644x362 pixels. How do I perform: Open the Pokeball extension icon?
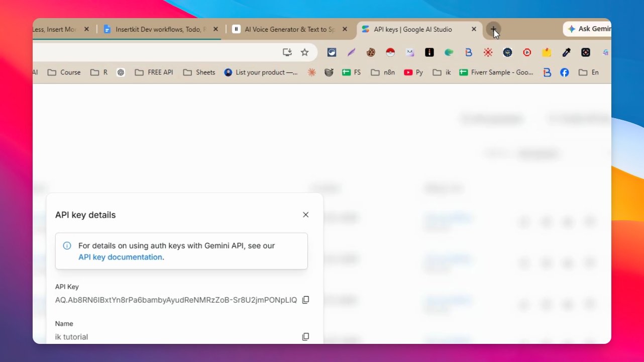tap(390, 52)
